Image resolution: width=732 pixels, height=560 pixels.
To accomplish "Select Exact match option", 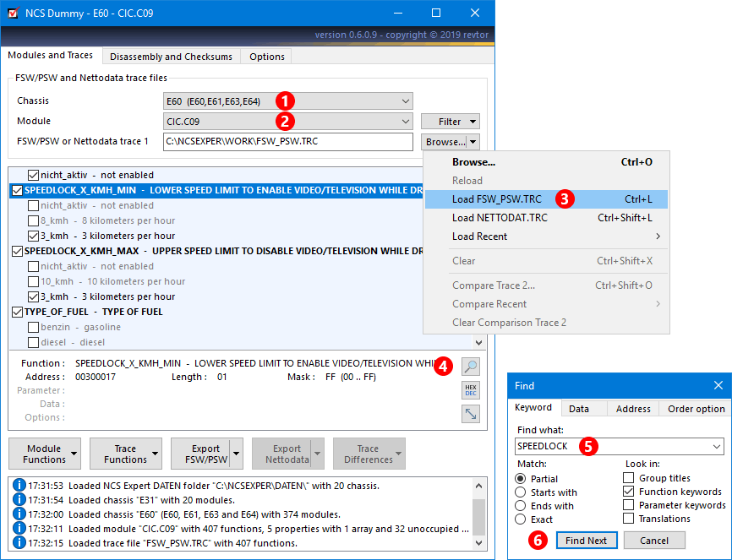I will [x=520, y=519].
